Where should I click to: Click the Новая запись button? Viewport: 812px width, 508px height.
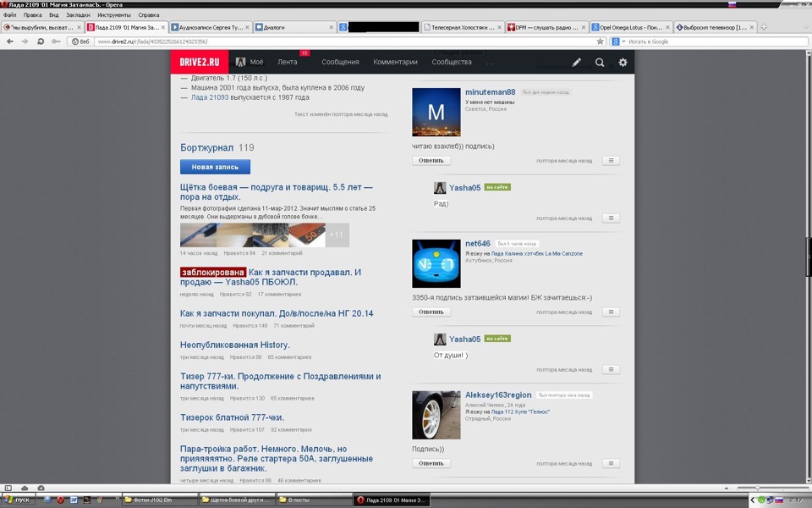[x=215, y=167]
